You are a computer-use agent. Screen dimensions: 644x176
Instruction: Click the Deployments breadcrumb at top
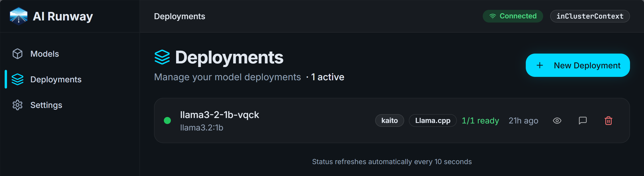tap(179, 16)
